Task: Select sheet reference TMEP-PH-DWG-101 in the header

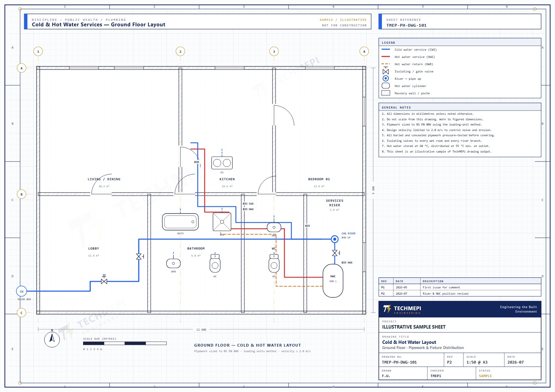Action: coord(407,25)
